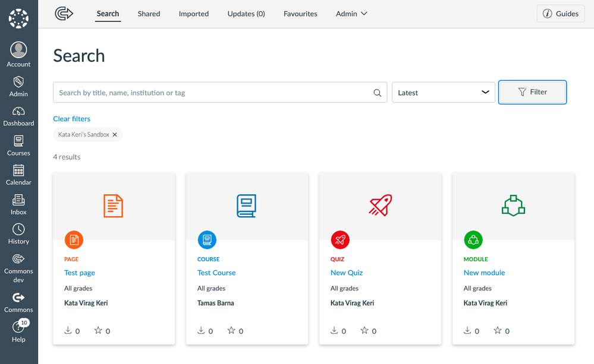
Task: Click the Canvas logo in the sidebar
Action: 18,18
